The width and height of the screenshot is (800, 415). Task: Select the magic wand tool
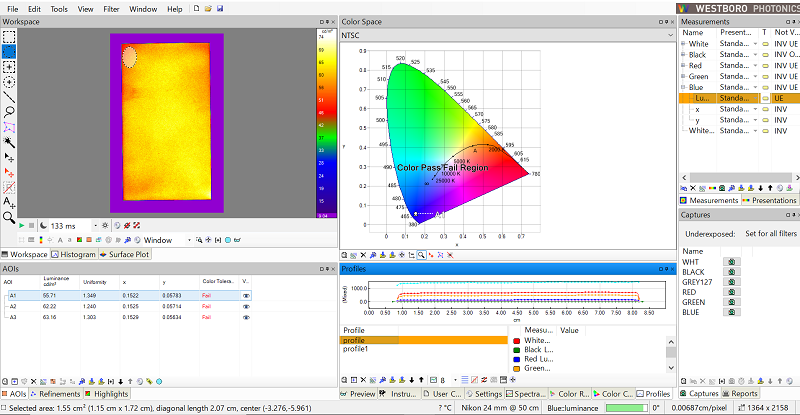(x=9, y=142)
